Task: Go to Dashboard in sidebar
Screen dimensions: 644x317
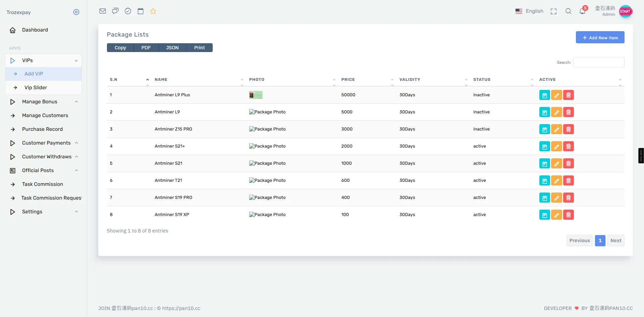Action: coord(44,30)
